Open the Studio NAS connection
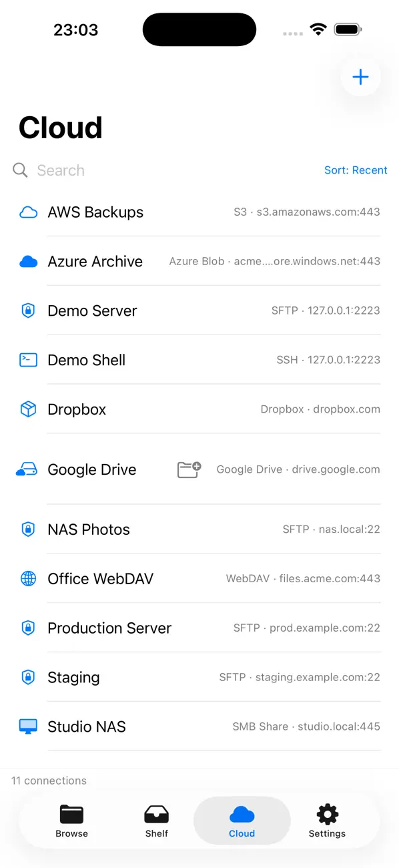The height and width of the screenshot is (868, 399). click(199, 727)
